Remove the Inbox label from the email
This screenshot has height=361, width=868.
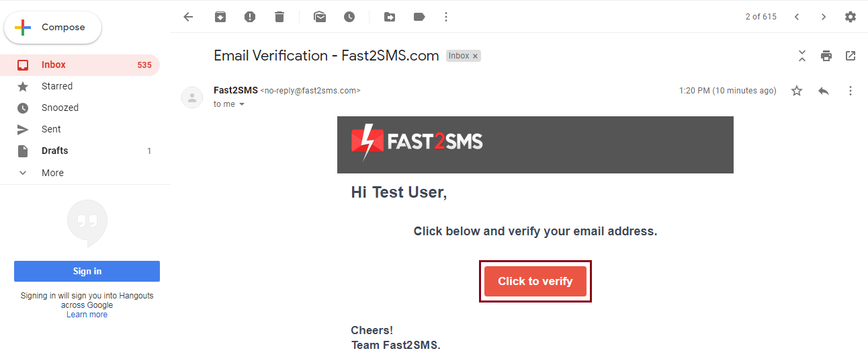[475, 56]
